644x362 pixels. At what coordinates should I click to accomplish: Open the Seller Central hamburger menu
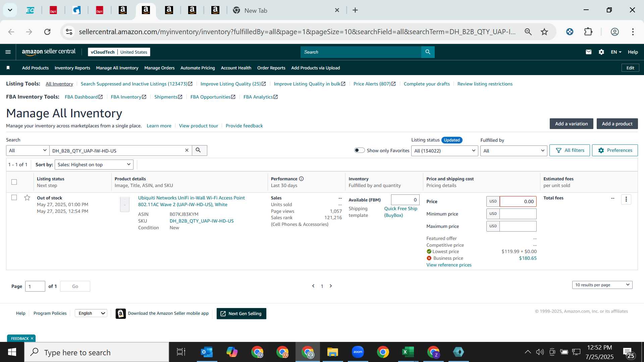pos(8,52)
